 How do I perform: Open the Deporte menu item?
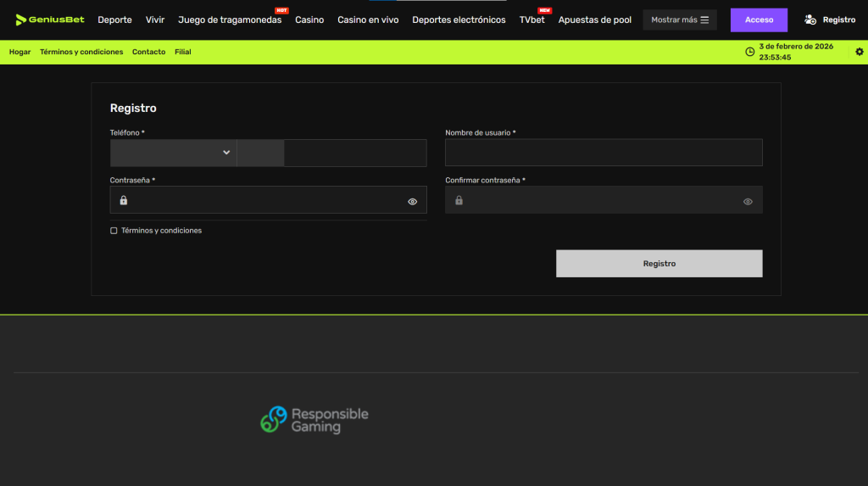coord(114,20)
